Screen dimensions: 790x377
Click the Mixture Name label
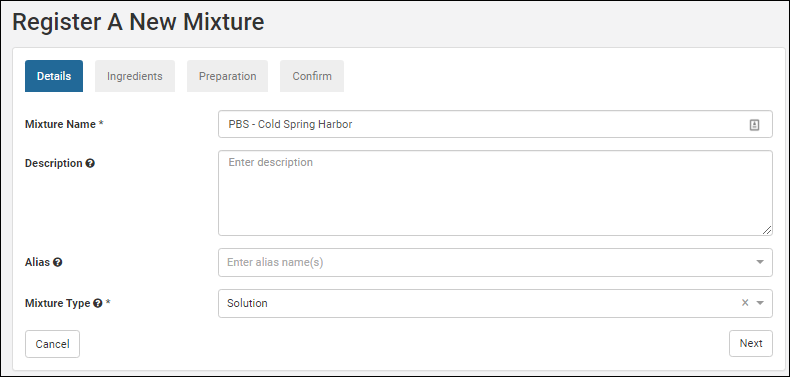tap(64, 124)
